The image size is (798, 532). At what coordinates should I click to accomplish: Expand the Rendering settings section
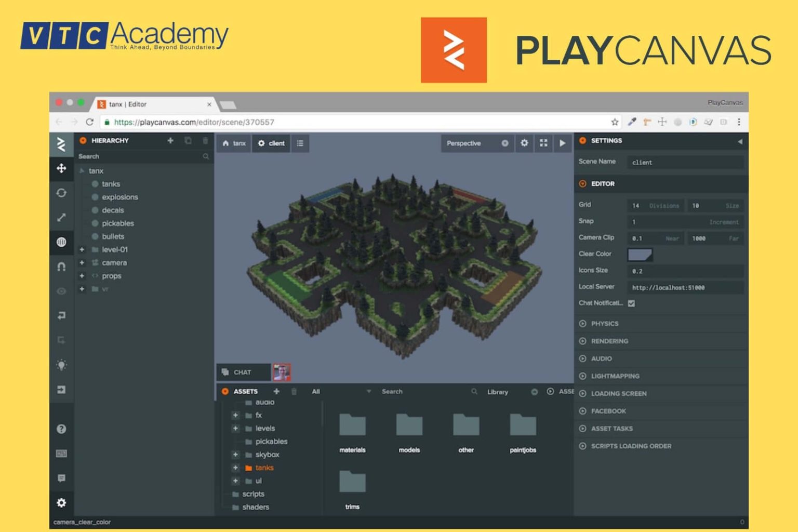609,341
